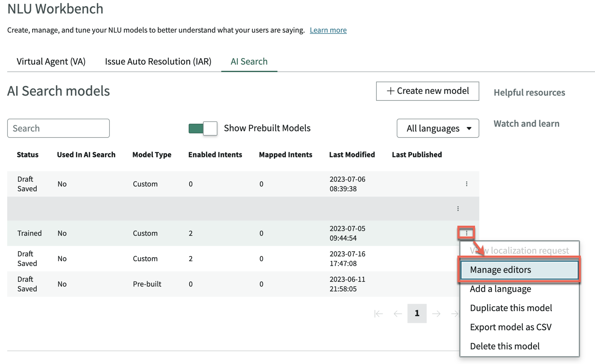
Task: Select the AI Search tab
Action: (x=249, y=61)
